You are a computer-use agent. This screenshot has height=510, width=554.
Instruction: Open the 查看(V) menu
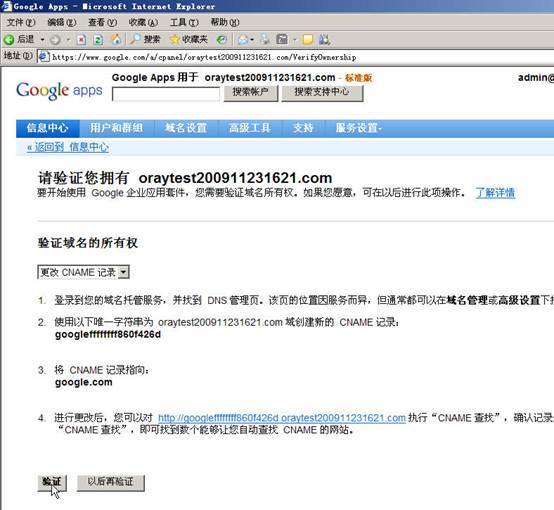click(x=102, y=22)
